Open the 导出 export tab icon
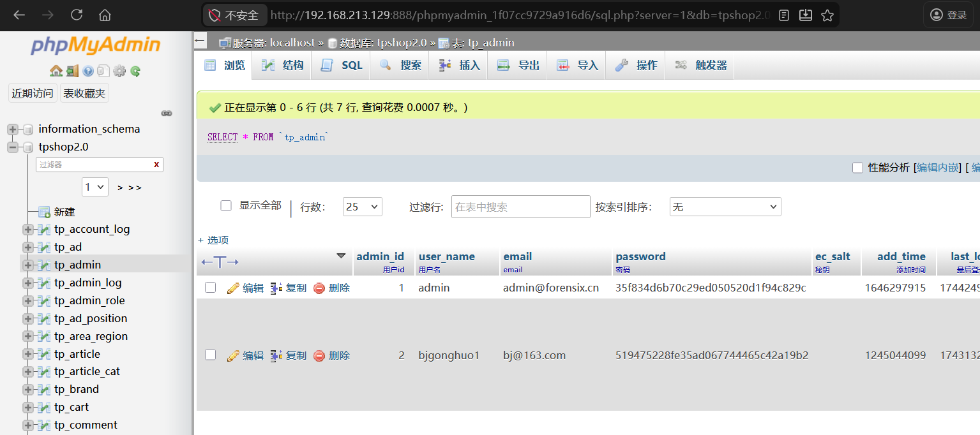 coord(502,64)
